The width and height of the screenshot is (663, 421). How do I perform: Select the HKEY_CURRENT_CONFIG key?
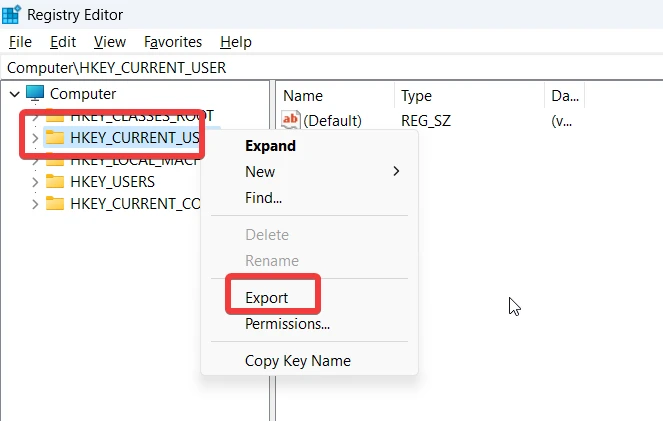click(x=135, y=204)
